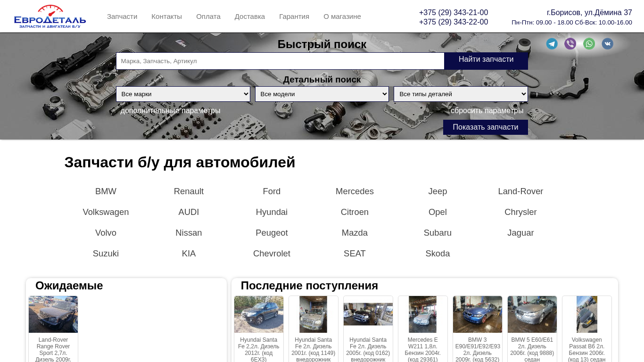The image size is (644, 362).
Task: Click the working hours text 'Пн-Птн: 09.00 - 18.00'
Action: click(542, 22)
